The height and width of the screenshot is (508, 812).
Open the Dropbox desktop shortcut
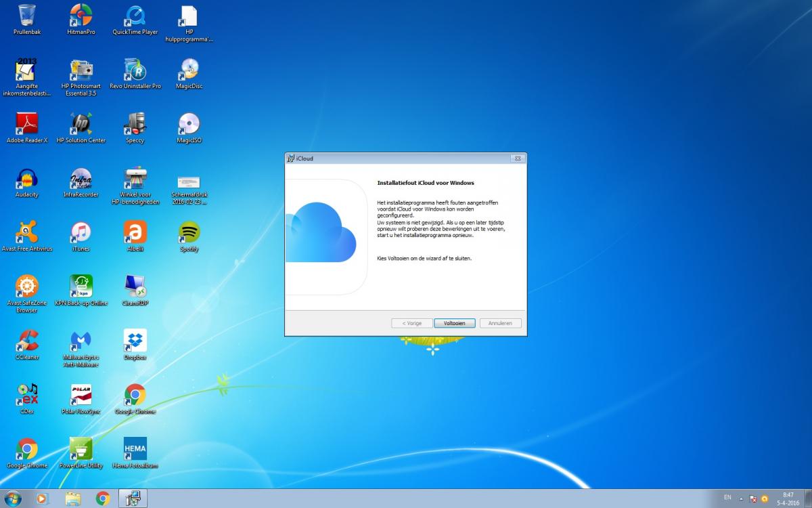[135, 345]
